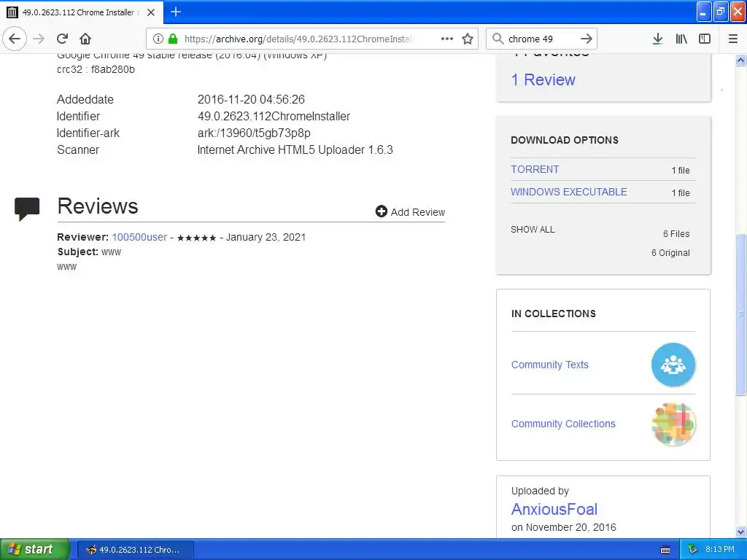Select the Firefox taskbar window button

tap(135, 550)
